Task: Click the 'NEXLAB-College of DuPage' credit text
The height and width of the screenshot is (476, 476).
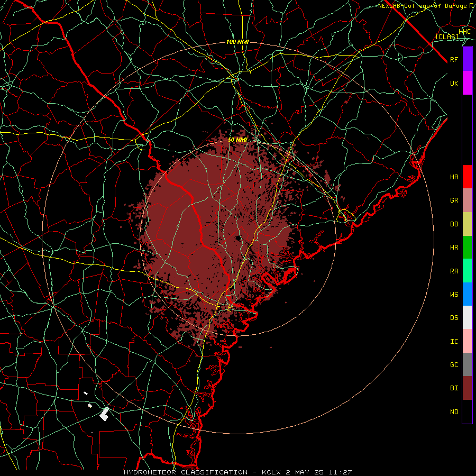Action: pos(422,6)
